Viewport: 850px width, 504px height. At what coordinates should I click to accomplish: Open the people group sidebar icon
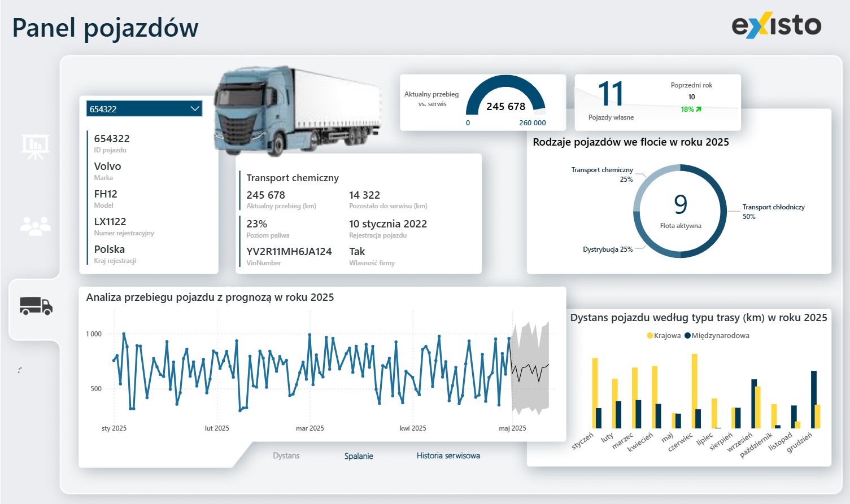[x=36, y=226]
